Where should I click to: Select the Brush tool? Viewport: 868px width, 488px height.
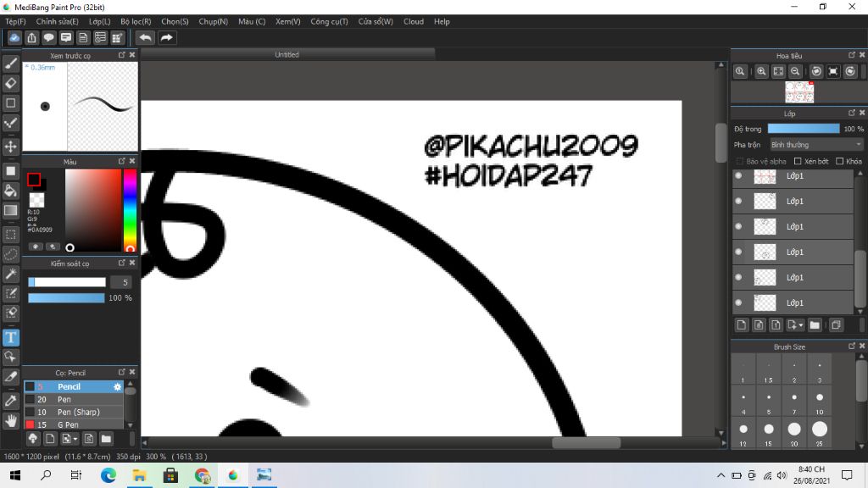(10, 64)
